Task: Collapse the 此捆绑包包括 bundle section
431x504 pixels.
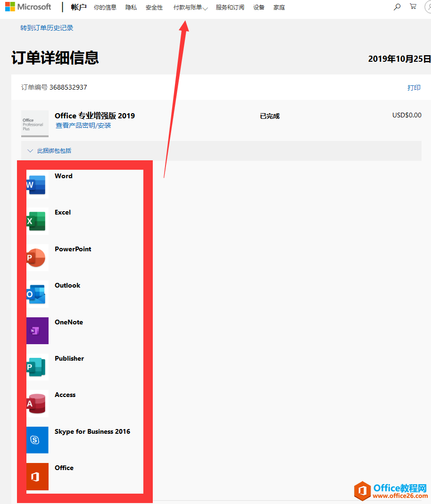Action: tap(50, 151)
